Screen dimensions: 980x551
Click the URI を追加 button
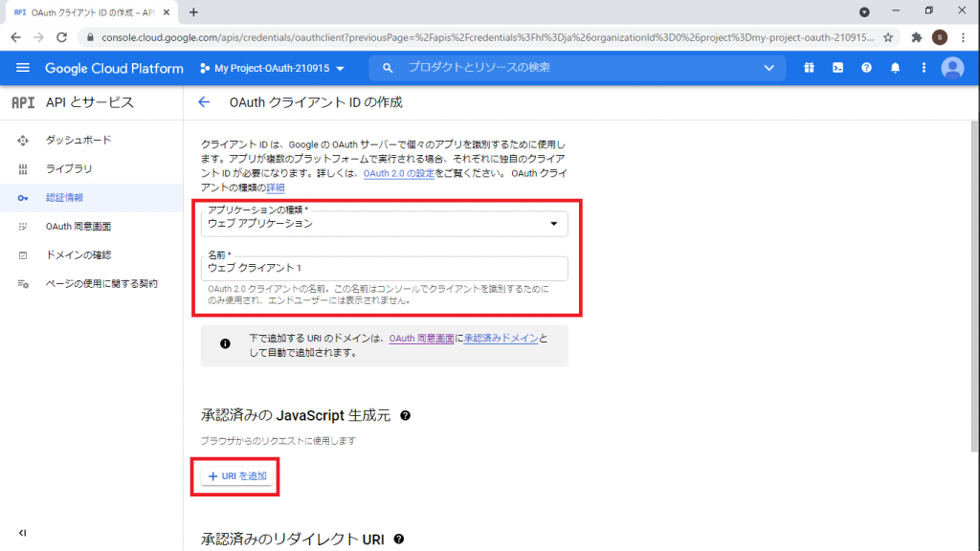[234, 476]
